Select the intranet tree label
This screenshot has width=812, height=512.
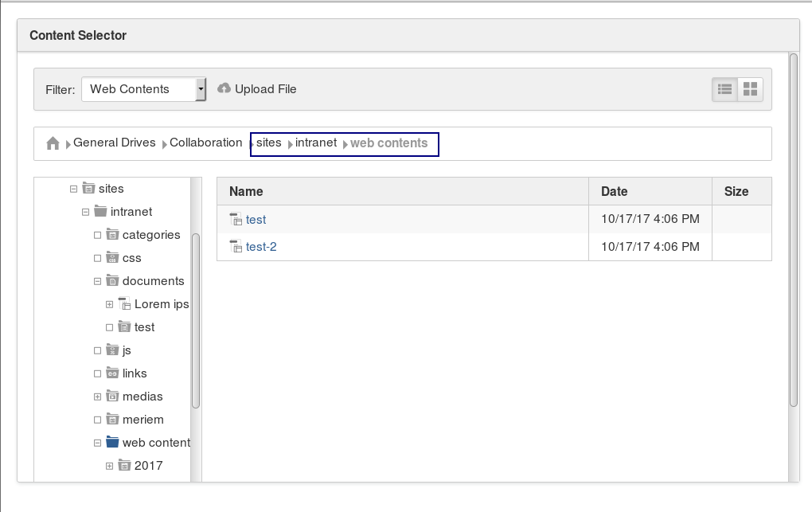[131, 212]
